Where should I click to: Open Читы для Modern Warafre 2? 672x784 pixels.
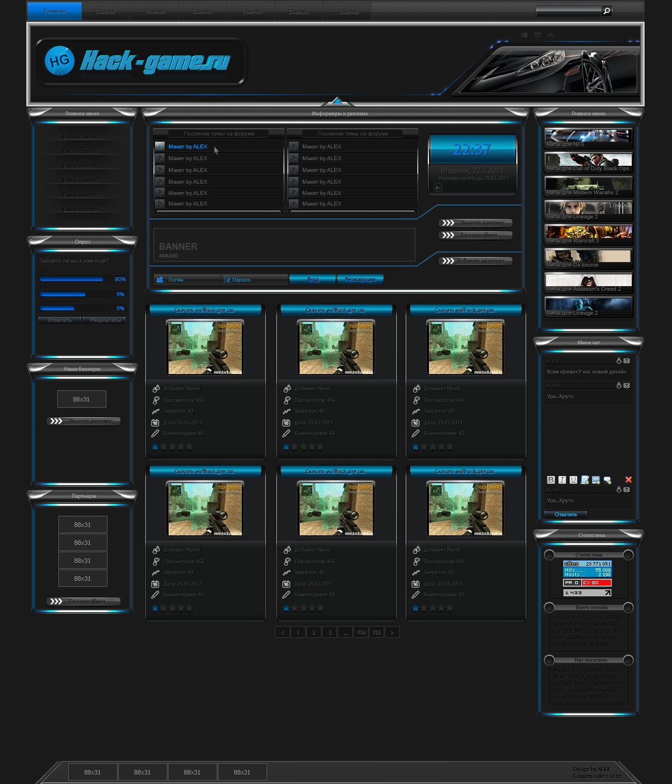click(589, 186)
